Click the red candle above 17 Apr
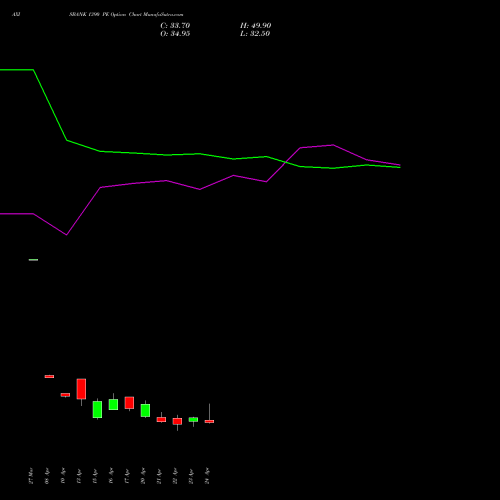500x500 pixels. (129, 403)
